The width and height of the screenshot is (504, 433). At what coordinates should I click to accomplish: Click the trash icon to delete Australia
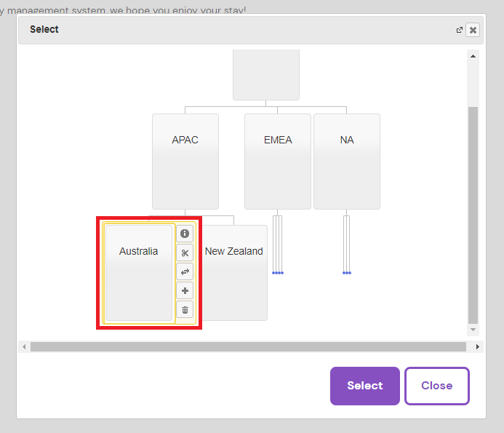(185, 310)
